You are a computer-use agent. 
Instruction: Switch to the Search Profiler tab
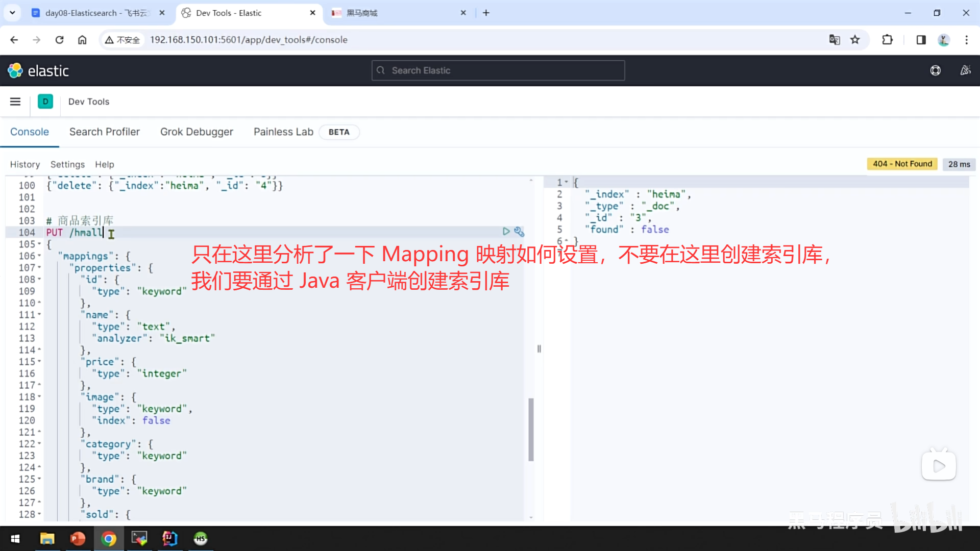coord(104,132)
